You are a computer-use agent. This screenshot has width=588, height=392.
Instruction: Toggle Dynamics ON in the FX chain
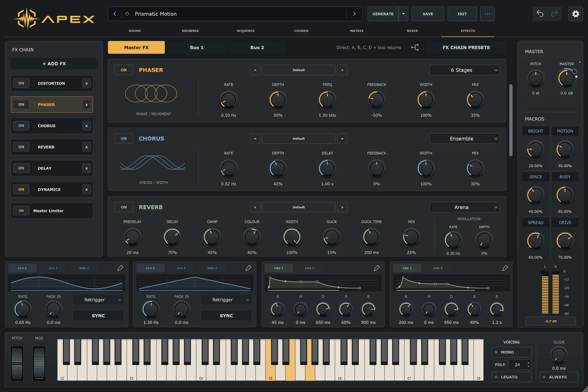[21, 189]
